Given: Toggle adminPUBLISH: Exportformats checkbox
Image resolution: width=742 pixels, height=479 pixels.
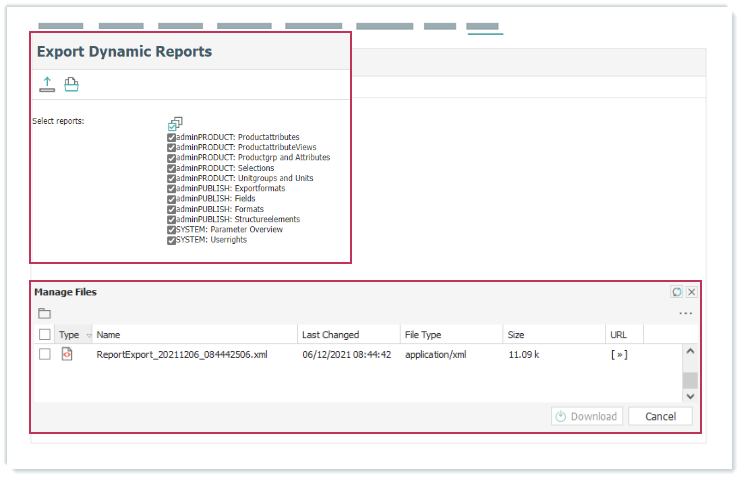Looking at the screenshot, I should click(x=172, y=188).
